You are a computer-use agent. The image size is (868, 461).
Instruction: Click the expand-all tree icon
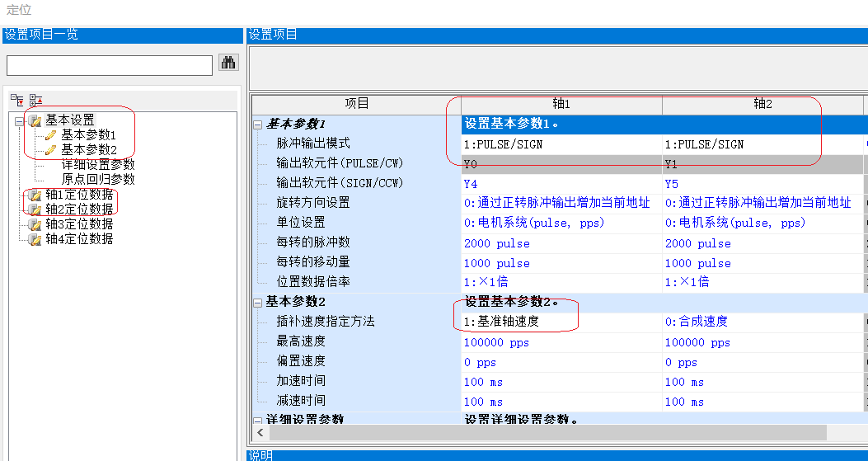click(x=16, y=100)
